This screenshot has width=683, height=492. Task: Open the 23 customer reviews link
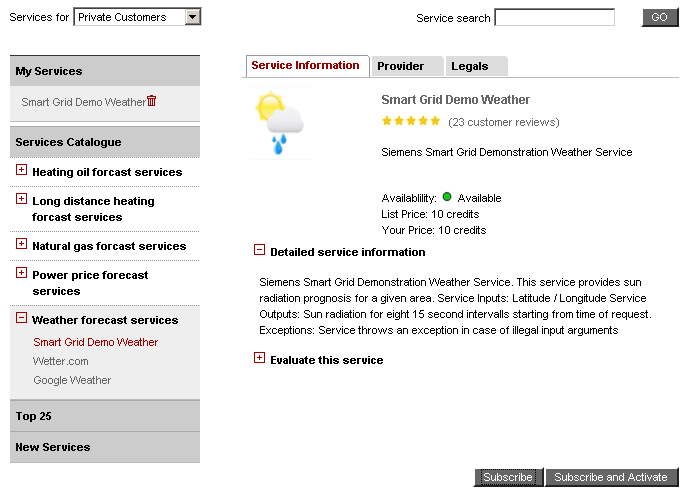click(504, 122)
